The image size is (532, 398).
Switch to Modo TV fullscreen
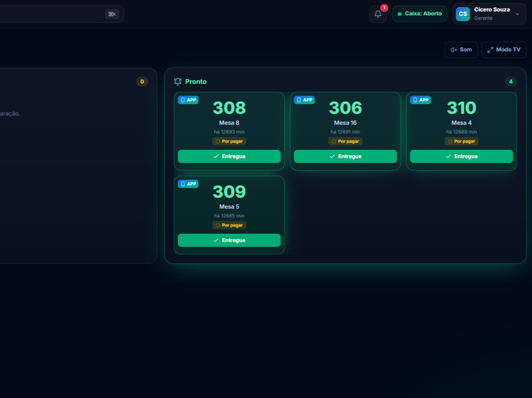pos(503,50)
